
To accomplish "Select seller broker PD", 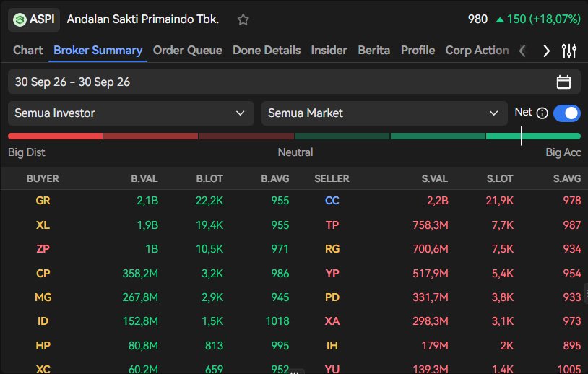I will coord(332,297).
